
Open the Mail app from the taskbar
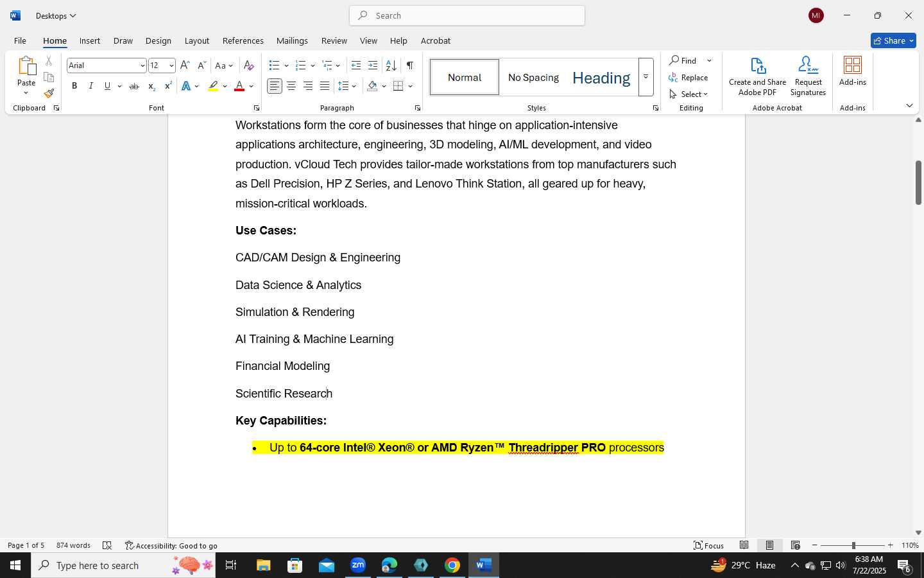pyautogui.click(x=327, y=565)
